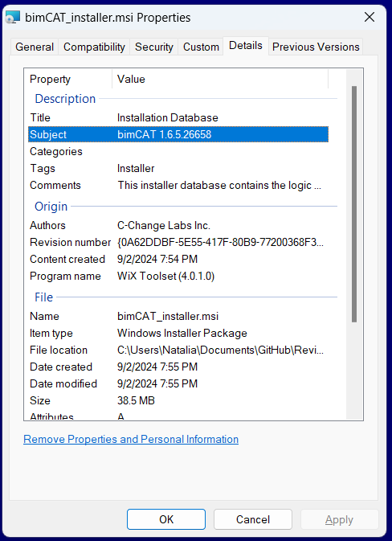Select the Revision number property label
The image size is (392, 541).
[71, 242]
